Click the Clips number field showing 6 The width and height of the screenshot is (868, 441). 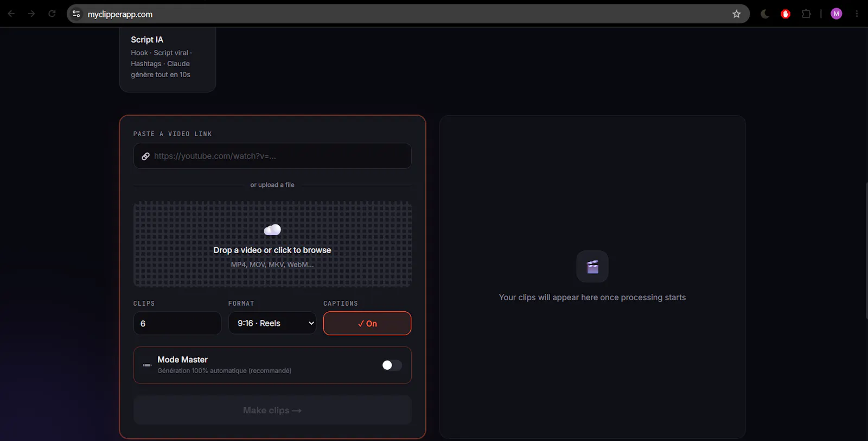tap(177, 323)
